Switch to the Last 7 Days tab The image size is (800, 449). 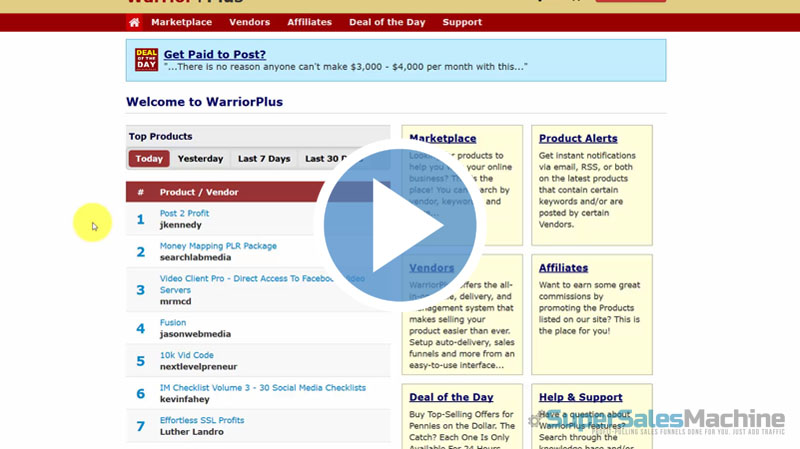(264, 159)
